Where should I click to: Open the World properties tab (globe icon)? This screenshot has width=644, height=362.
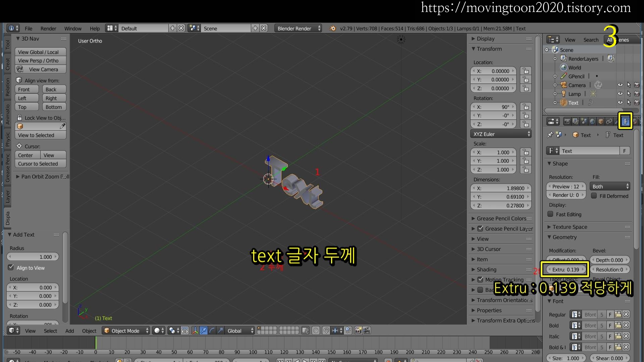click(592, 121)
